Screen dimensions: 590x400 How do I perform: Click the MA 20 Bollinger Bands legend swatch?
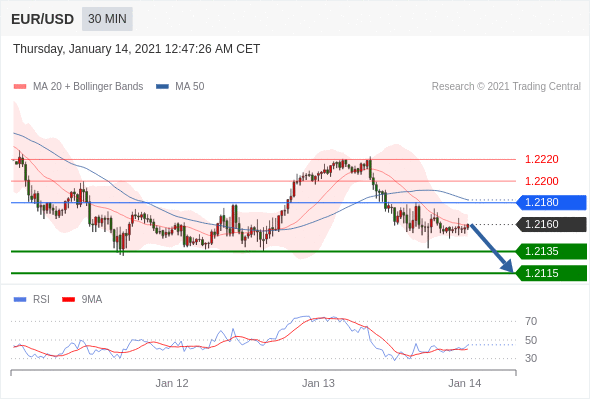[x=20, y=87]
